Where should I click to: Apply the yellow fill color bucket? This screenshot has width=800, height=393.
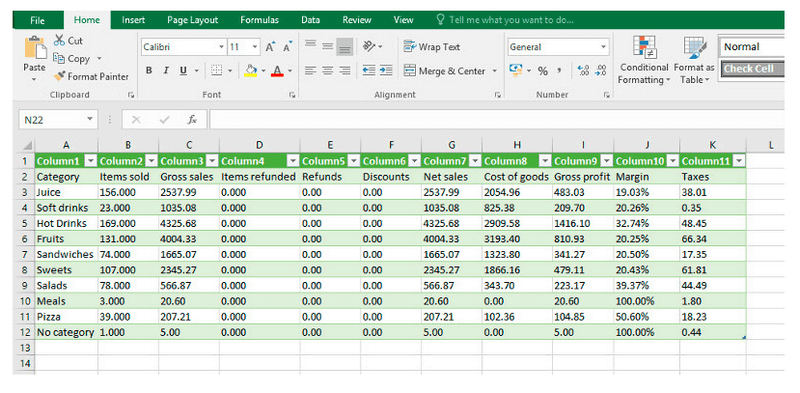(x=251, y=70)
